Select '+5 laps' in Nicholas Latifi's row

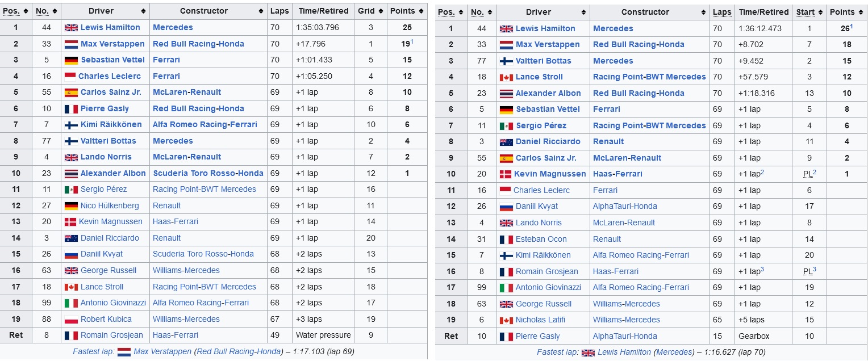click(752, 320)
